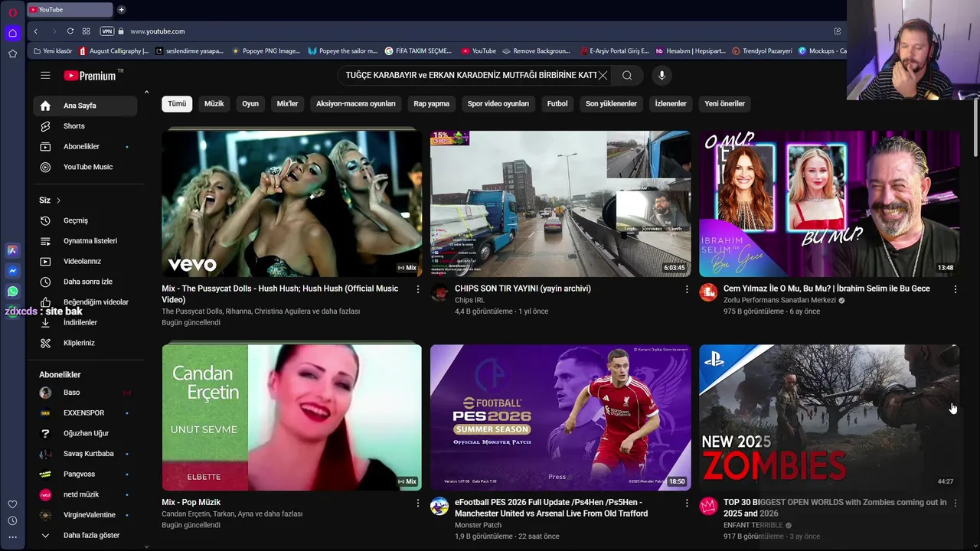Select the Aksiyon-macera oyunları chip
Viewport: 980px width, 551px height.
[356, 103]
